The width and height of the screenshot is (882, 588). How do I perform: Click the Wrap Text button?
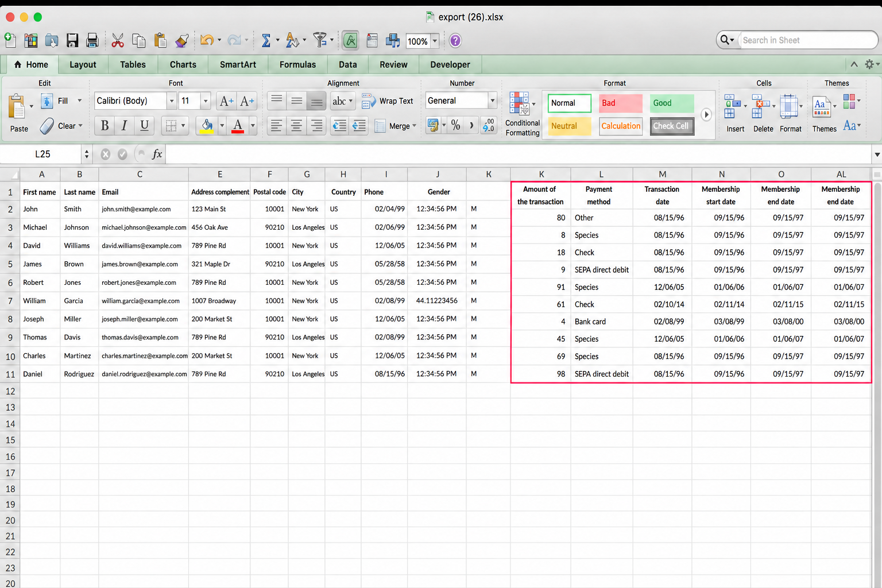[388, 101]
